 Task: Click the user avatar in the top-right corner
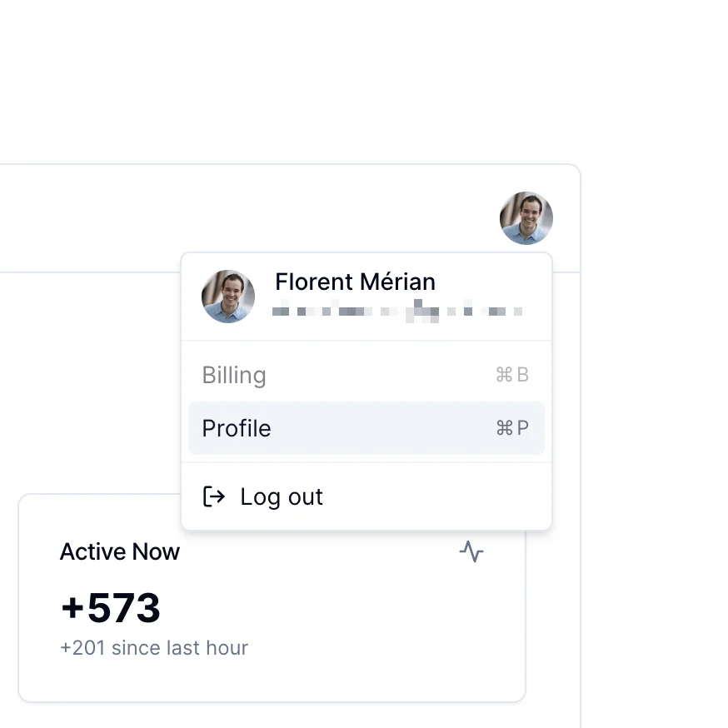pos(526,217)
